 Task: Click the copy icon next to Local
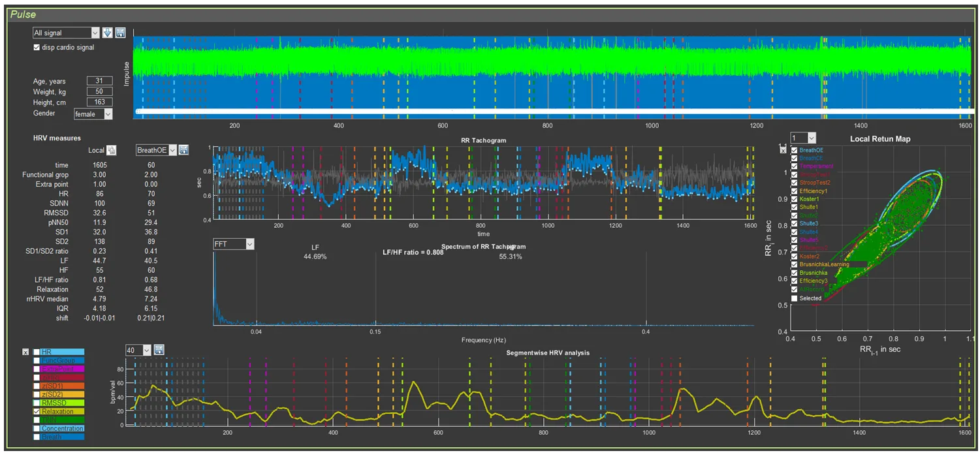[111, 150]
